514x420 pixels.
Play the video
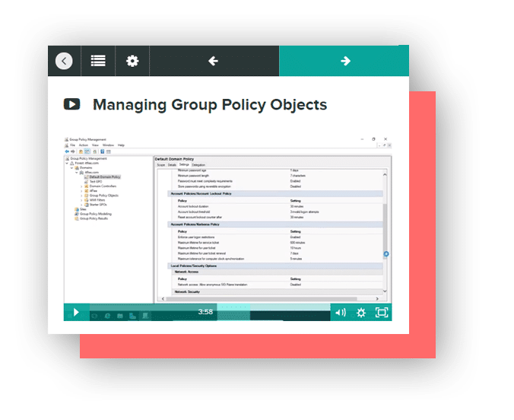click(x=75, y=312)
